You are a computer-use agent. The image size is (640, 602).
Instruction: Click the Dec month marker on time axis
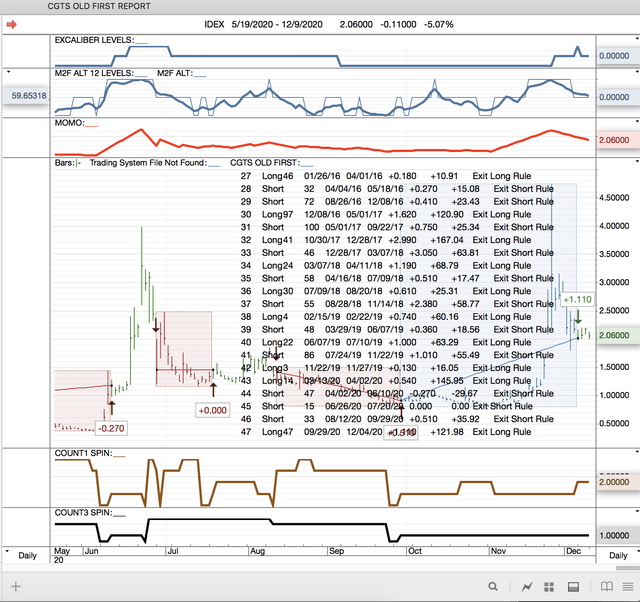point(573,551)
